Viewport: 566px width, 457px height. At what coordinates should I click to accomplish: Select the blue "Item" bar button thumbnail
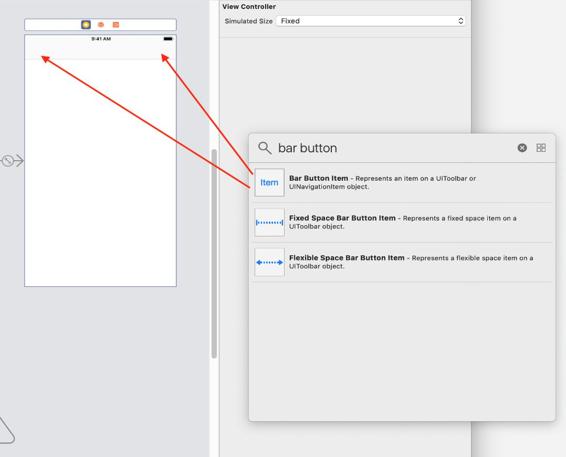coord(269,183)
